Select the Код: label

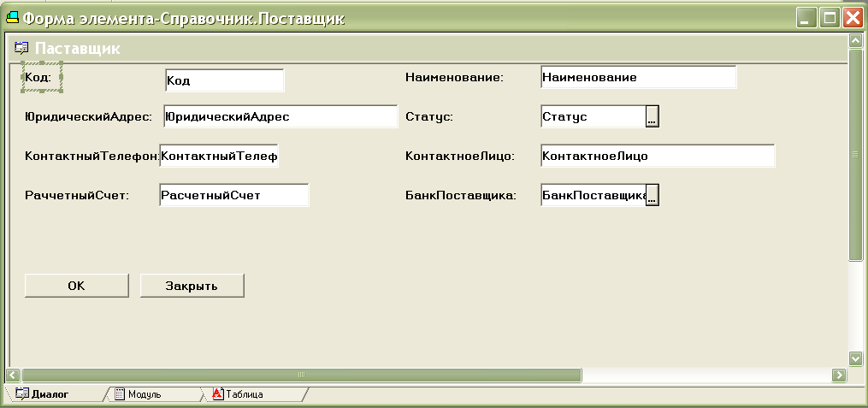coord(38,78)
